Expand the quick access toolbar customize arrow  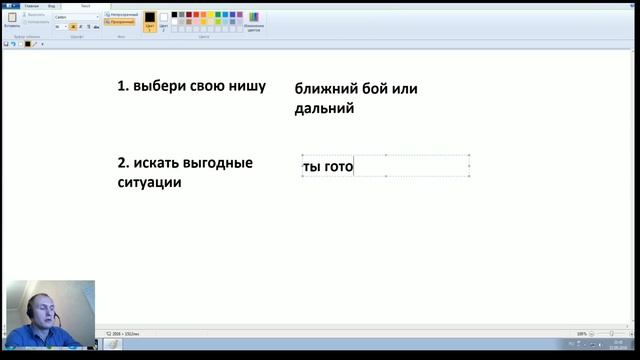[x=42, y=44]
